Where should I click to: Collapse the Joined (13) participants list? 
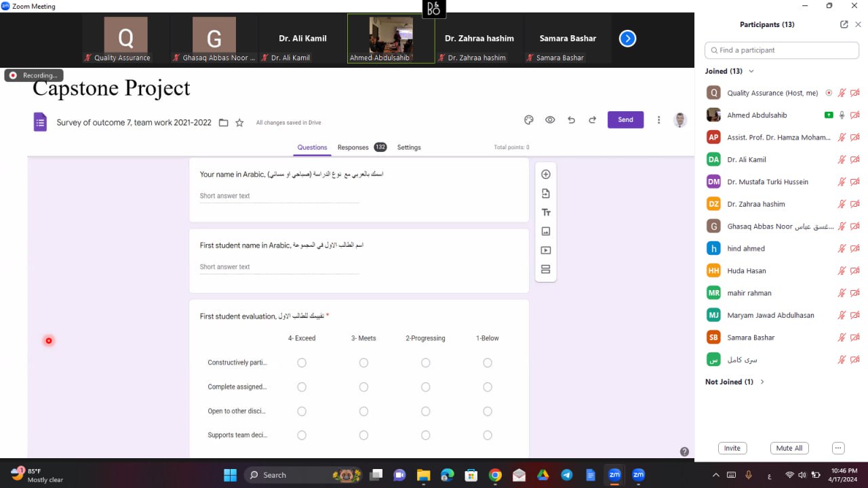(x=751, y=71)
